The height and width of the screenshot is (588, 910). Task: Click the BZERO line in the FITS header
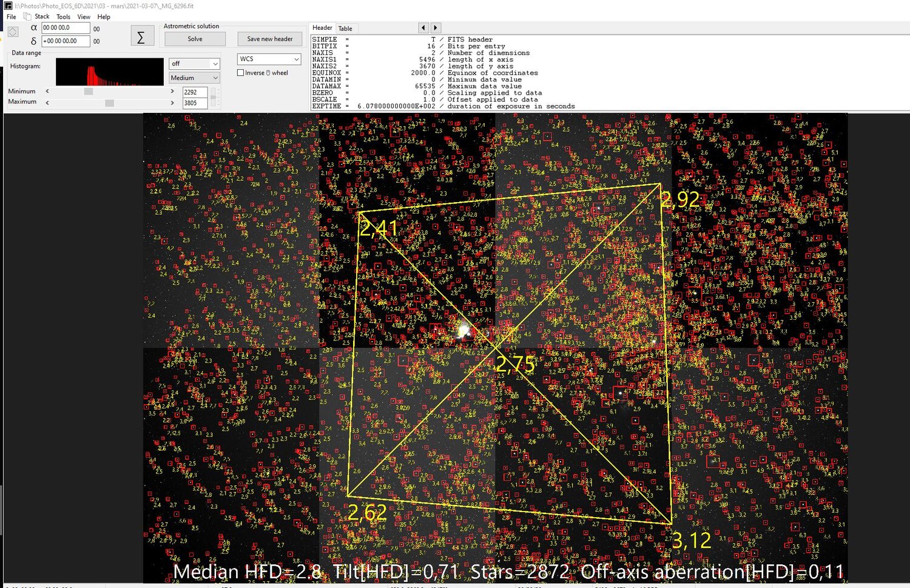coord(427,93)
